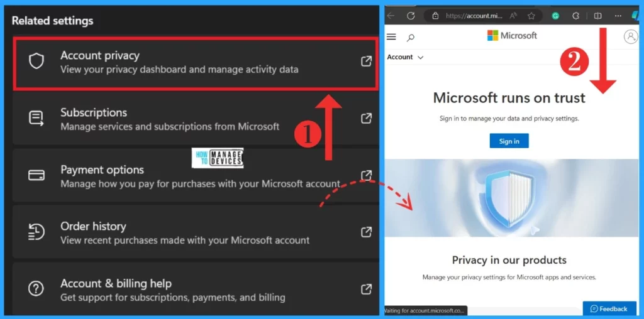Open the Feedback button

(609, 309)
